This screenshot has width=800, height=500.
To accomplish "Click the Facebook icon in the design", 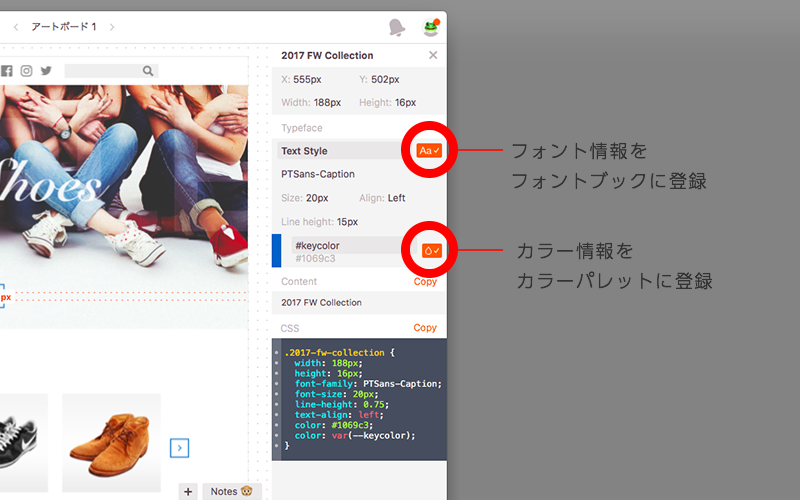I will coord(7,71).
